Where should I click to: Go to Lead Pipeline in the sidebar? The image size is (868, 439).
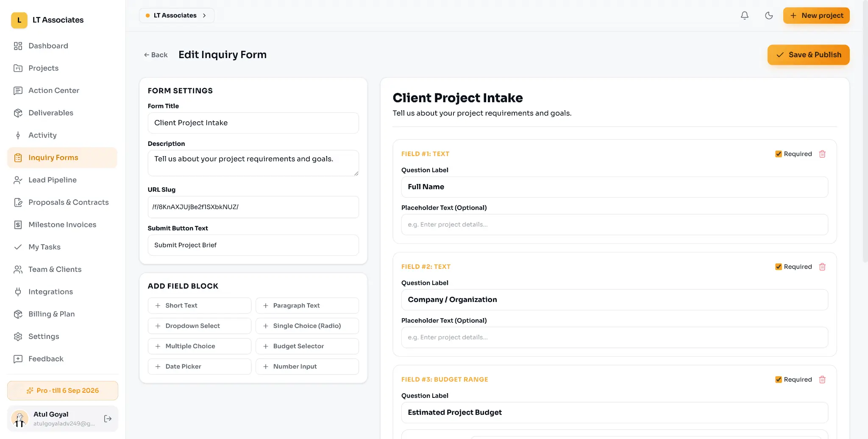click(x=62, y=180)
